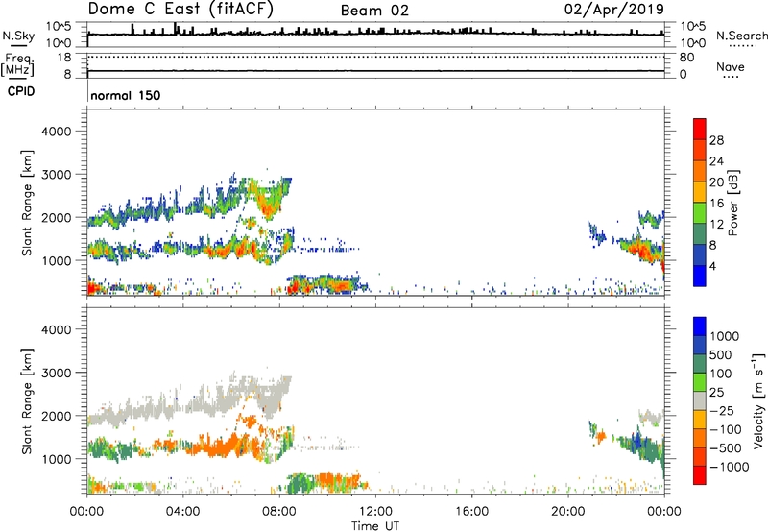Click the "Nave" legend label

coord(731,67)
